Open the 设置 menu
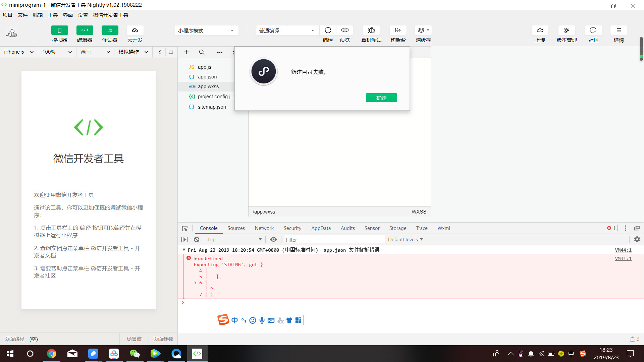 click(x=83, y=15)
